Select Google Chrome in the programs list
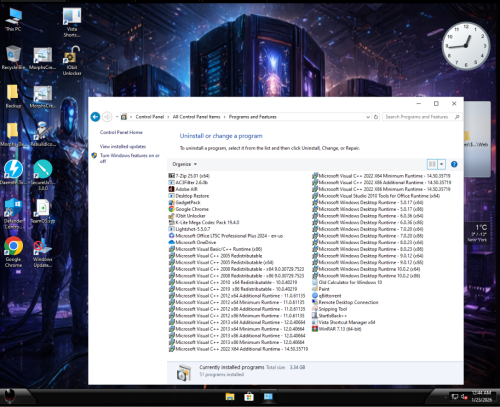This screenshot has width=500, height=407. pyautogui.click(x=188, y=209)
